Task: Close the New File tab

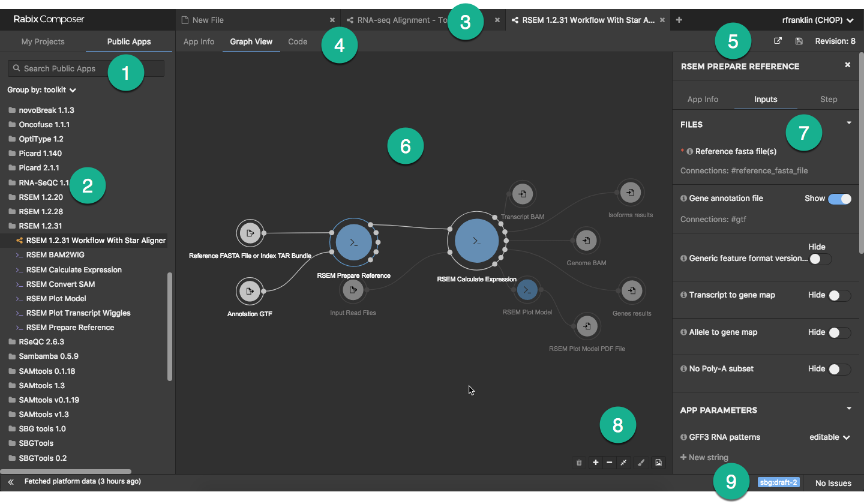Action: 332,20
